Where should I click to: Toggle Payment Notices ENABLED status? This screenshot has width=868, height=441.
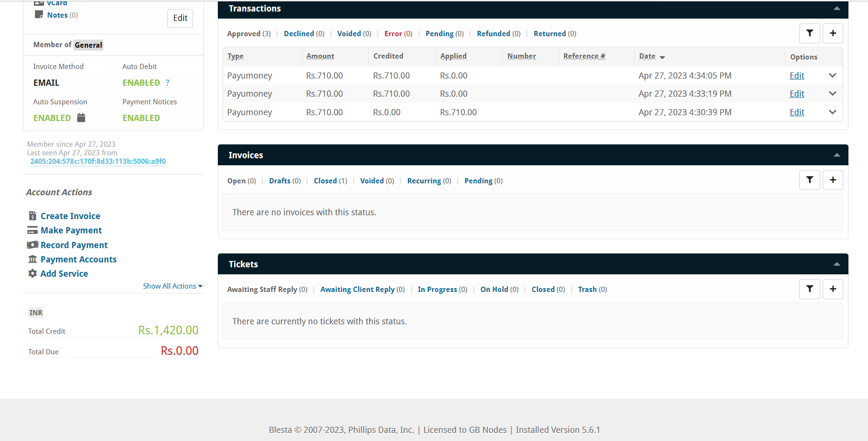141,118
